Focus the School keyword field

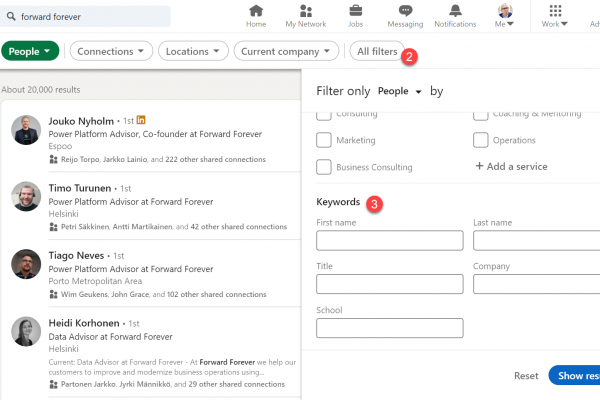(x=390, y=328)
